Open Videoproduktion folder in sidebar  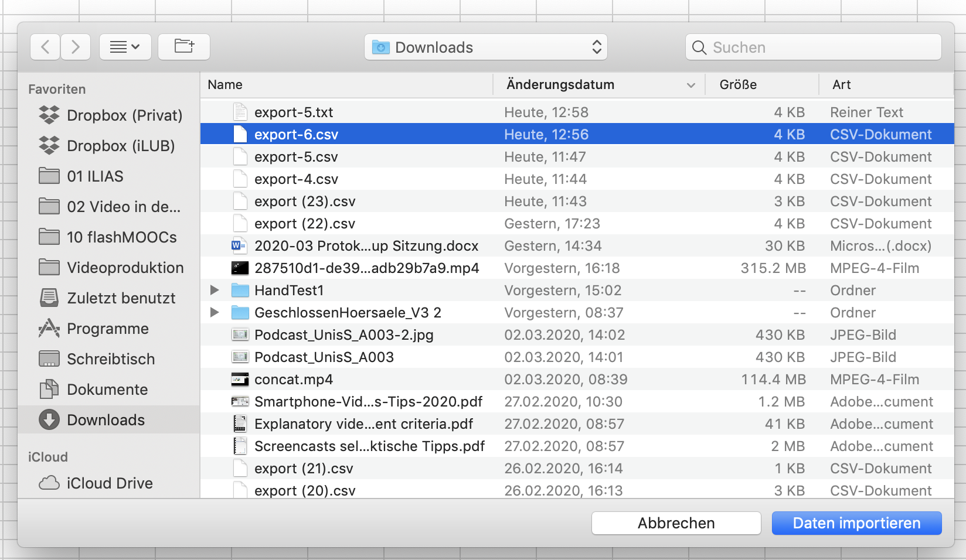(109, 268)
